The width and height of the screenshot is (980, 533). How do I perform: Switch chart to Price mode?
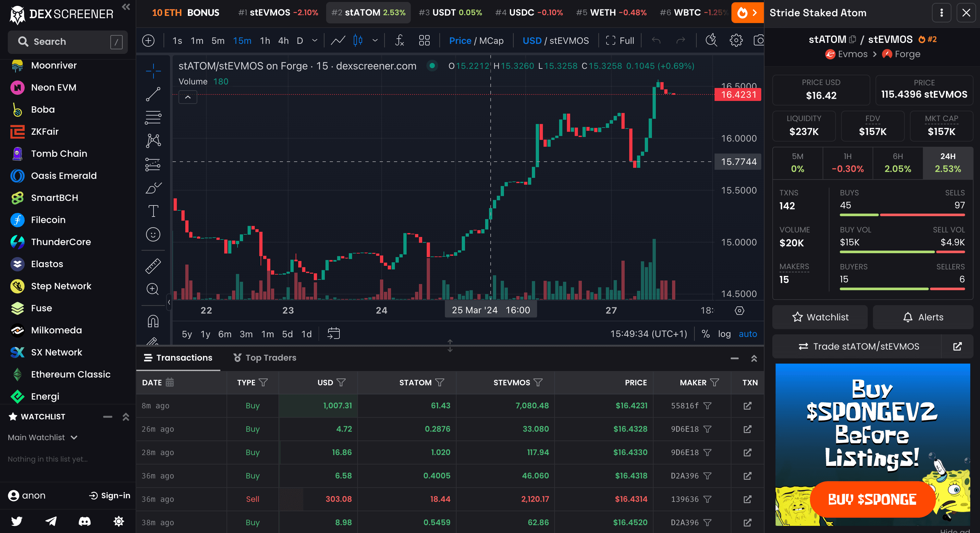(460, 41)
